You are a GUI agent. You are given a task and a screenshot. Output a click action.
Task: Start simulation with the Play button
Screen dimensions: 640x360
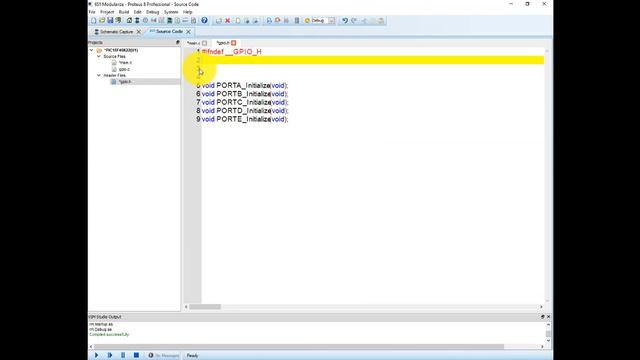(96, 356)
